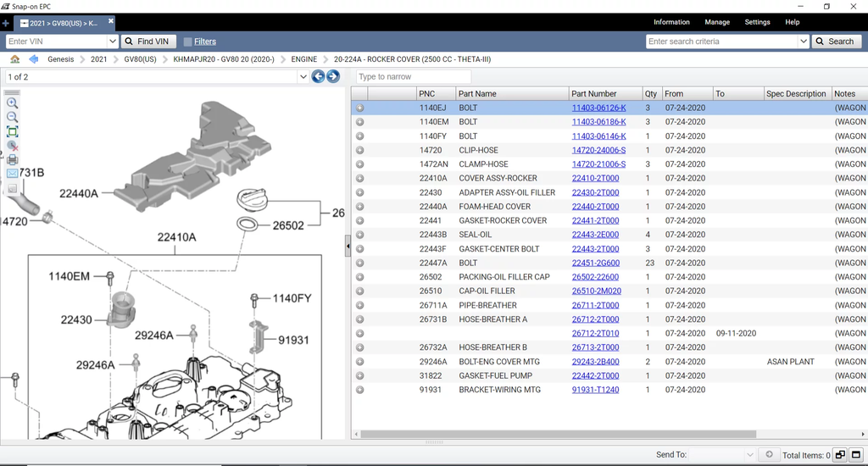
Task: Open the Settings menu
Action: [x=757, y=22]
